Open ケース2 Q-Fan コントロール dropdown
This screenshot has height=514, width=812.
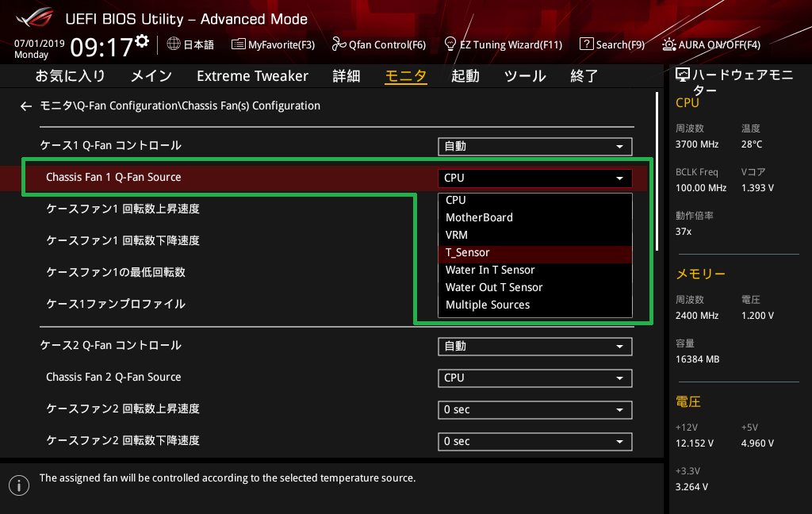pos(535,347)
